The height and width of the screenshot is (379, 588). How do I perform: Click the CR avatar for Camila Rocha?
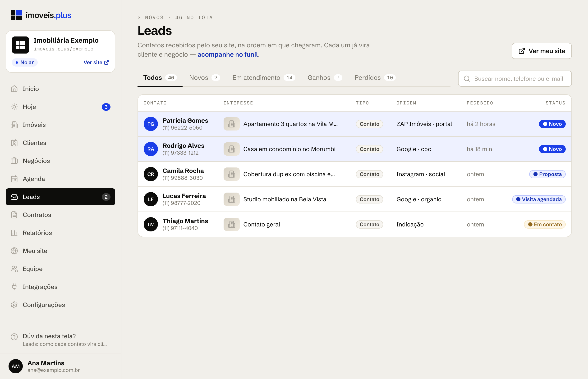tap(151, 174)
